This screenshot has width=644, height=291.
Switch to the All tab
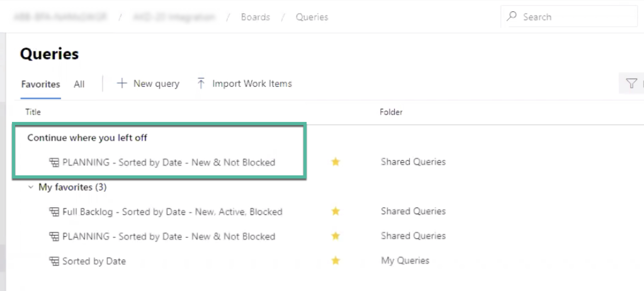[x=79, y=84]
